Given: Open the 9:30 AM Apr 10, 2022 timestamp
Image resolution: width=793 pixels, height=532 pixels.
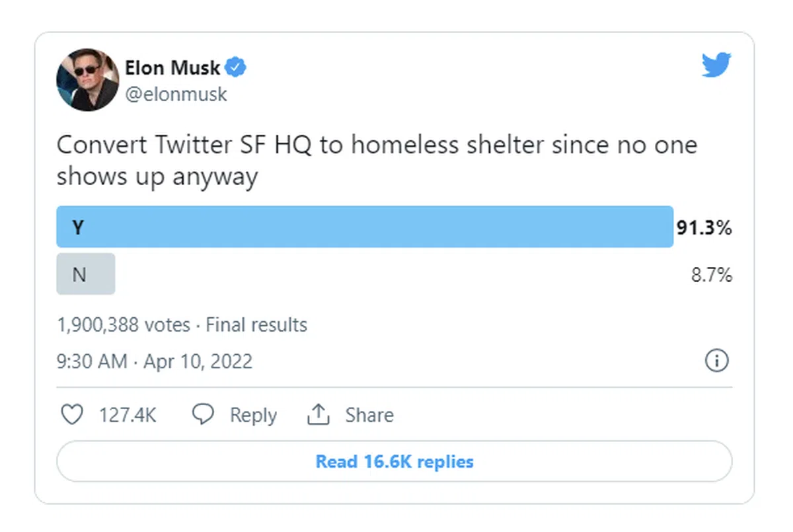Looking at the screenshot, I should 155,361.
